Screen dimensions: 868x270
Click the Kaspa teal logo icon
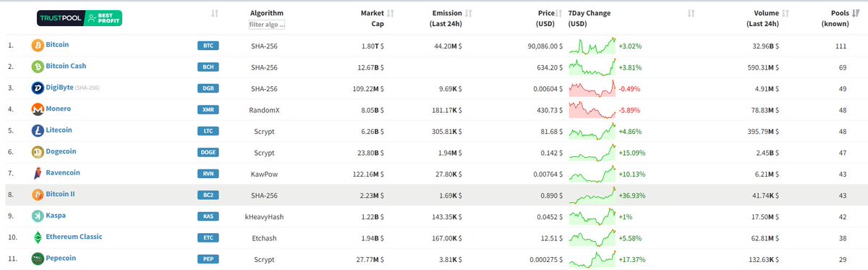[x=38, y=216]
